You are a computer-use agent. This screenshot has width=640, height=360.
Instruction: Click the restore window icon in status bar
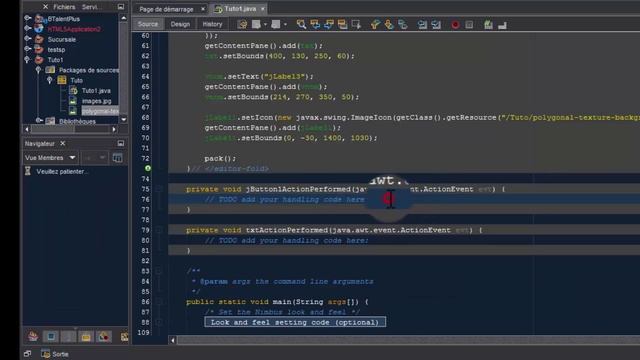click(x=27, y=354)
